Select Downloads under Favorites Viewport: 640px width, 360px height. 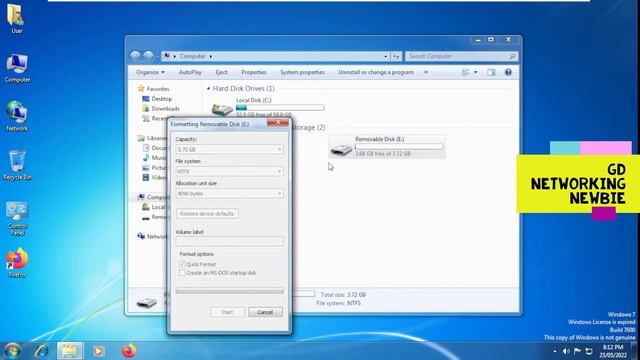pyautogui.click(x=165, y=109)
